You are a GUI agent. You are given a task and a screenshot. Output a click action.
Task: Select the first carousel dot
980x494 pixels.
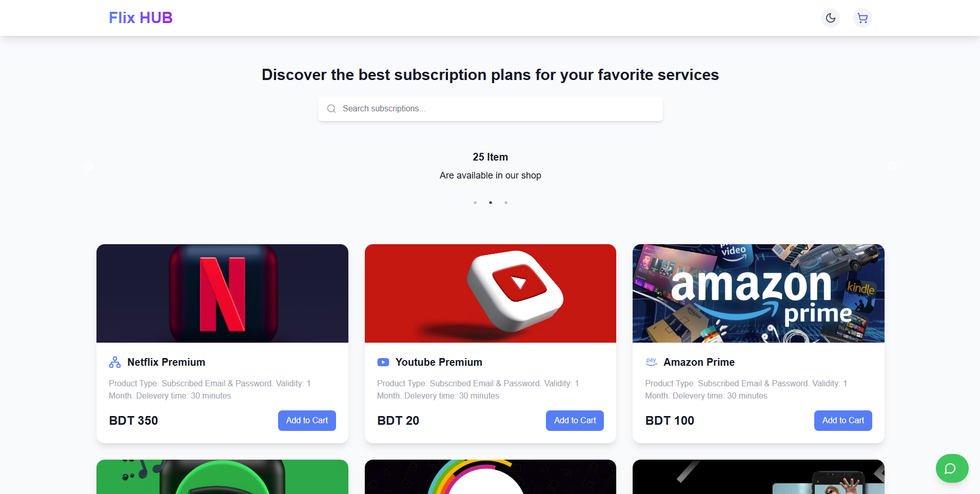475,203
